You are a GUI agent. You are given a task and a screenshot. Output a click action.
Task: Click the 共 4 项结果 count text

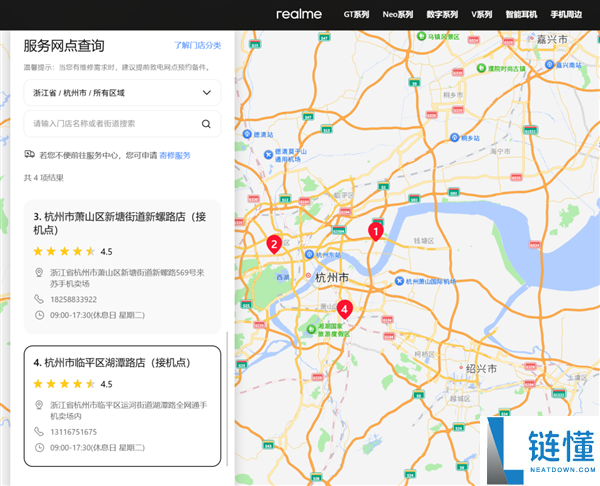tap(44, 178)
